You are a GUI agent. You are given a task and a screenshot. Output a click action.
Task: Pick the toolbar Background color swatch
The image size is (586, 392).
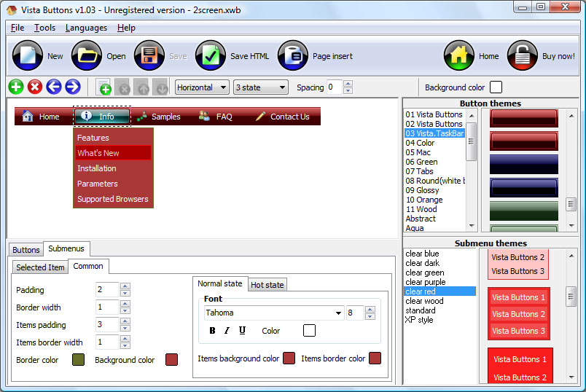click(496, 87)
